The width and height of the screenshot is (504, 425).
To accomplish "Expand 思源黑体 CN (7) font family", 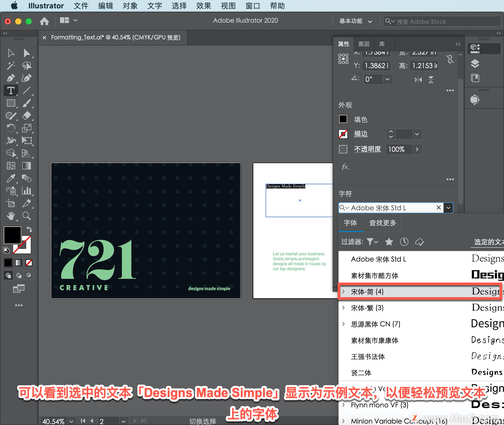I will coord(344,324).
